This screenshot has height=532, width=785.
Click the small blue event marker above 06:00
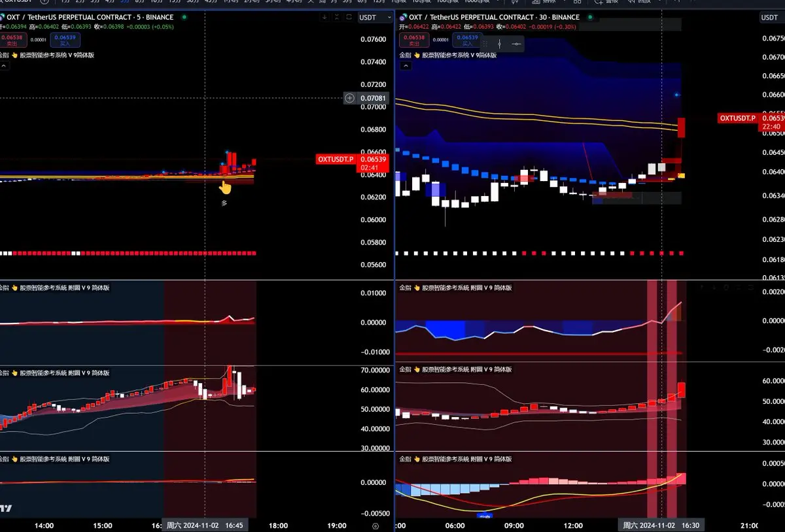485,516
